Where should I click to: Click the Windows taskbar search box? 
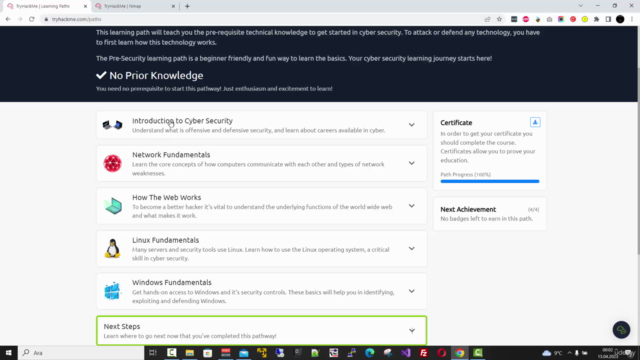[81, 353]
